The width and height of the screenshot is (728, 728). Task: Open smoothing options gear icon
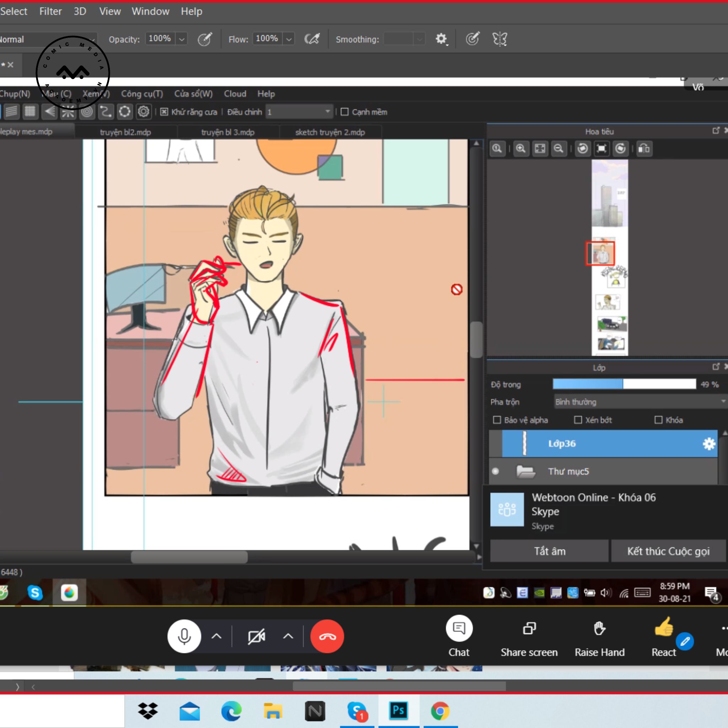tap(441, 39)
